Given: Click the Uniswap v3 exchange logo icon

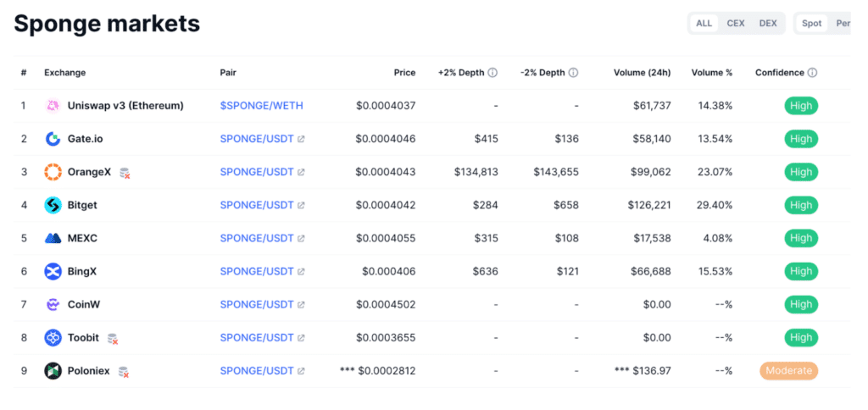Looking at the screenshot, I should click(x=53, y=106).
